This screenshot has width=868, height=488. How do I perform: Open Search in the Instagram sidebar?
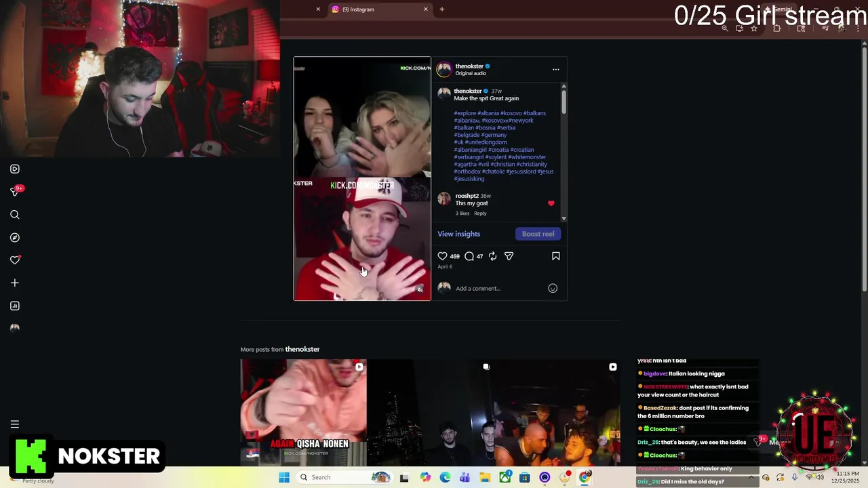(15, 215)
